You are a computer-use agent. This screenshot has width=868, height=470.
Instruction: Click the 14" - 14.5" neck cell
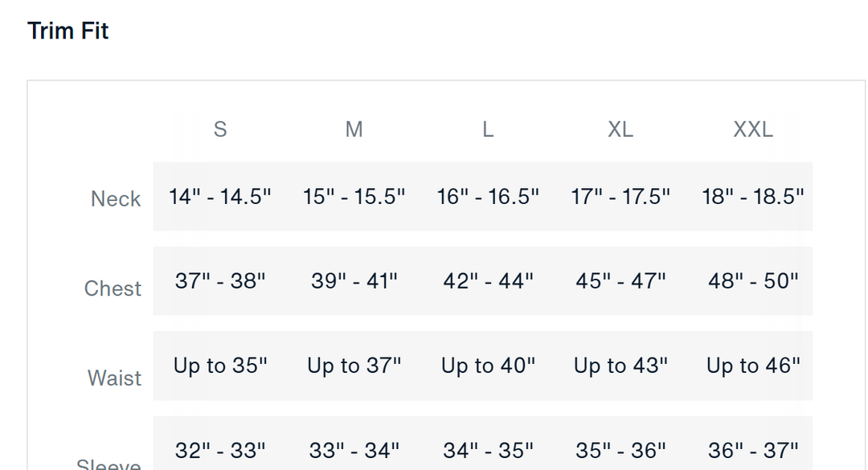pos(220,197)
